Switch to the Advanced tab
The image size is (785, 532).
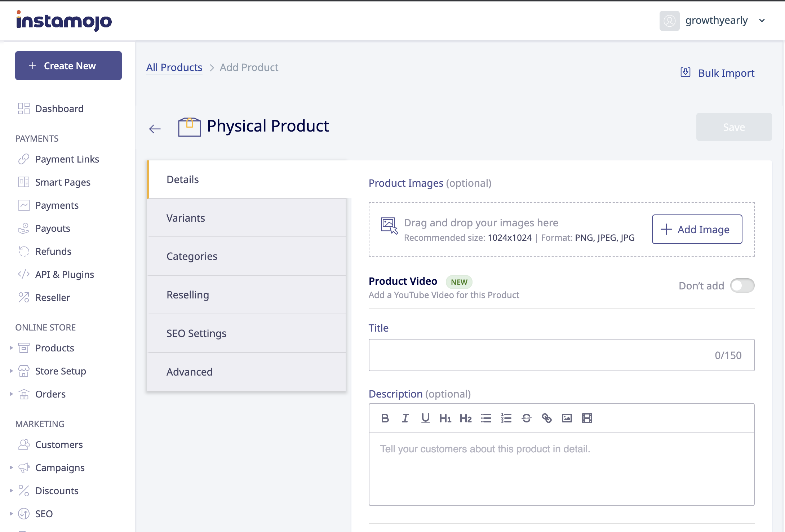coord(247,372)
